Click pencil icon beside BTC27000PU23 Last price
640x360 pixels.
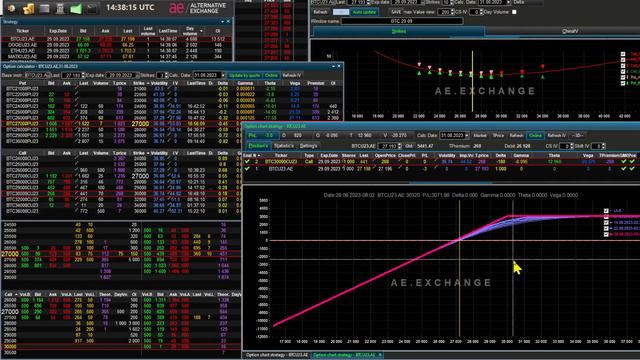click(76, 123)
